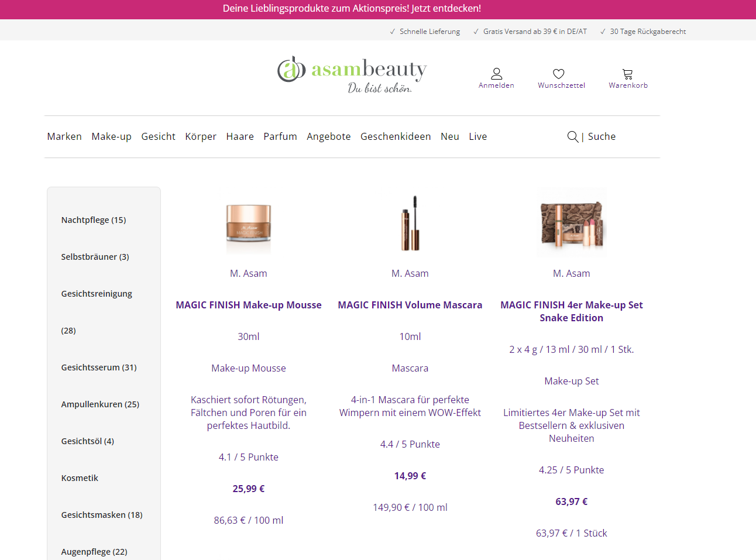
Task: Open MAGIC FINISH Make-up Mousse product
Action: pos(249,305)
